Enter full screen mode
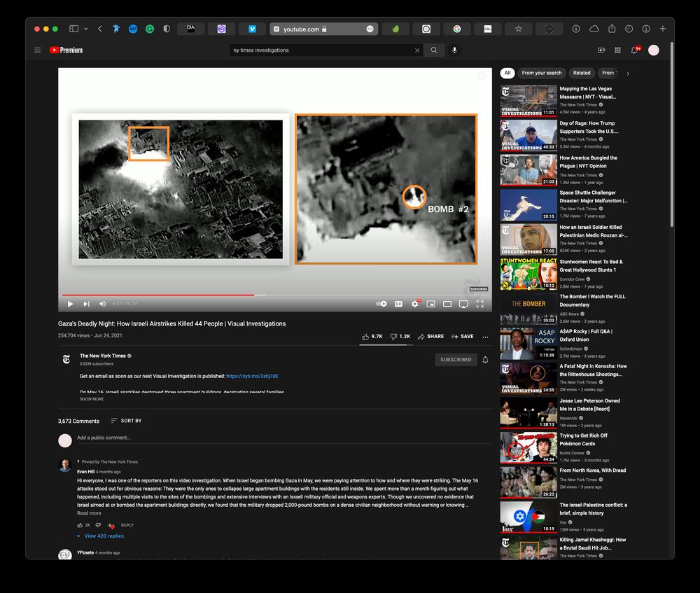The height and width of the screenshot is (593, 700). pos(480,304)
